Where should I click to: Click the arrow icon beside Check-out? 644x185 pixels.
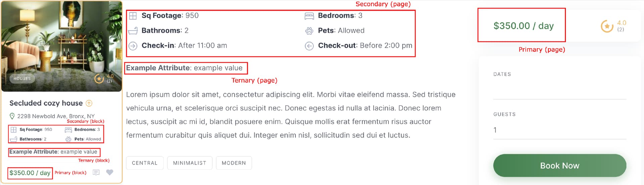pyautogui.click(x=309, y=46)
